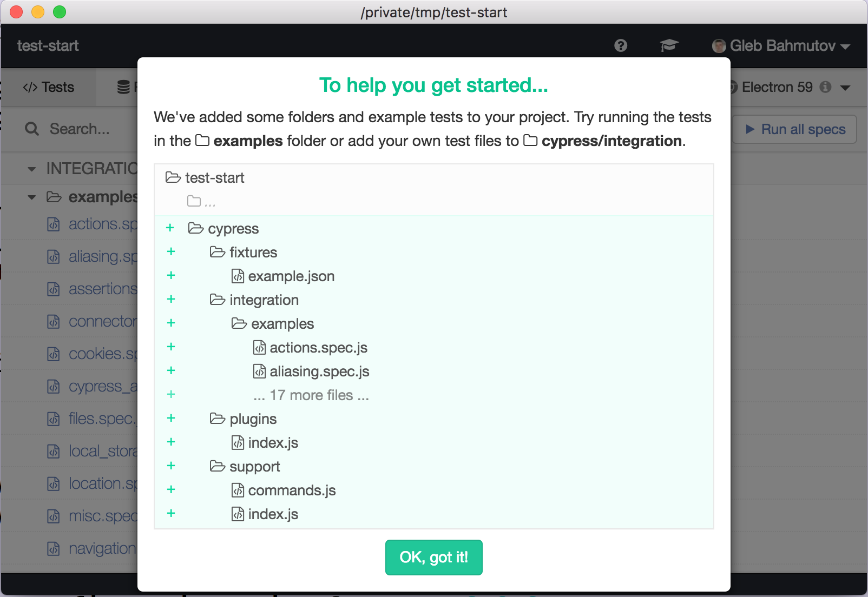Collapse the INTEGRATION TESTS section

[x=32, y=169]
